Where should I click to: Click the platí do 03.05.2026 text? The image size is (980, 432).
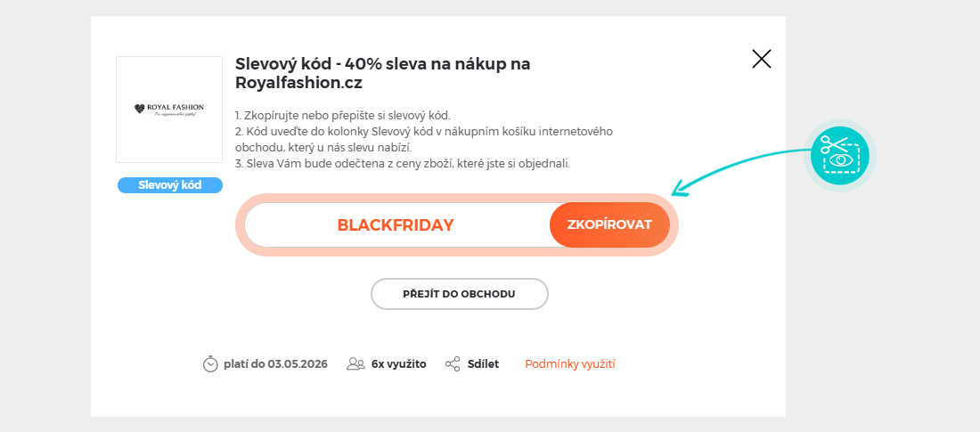pyautogui.click(x=275, y=363)
